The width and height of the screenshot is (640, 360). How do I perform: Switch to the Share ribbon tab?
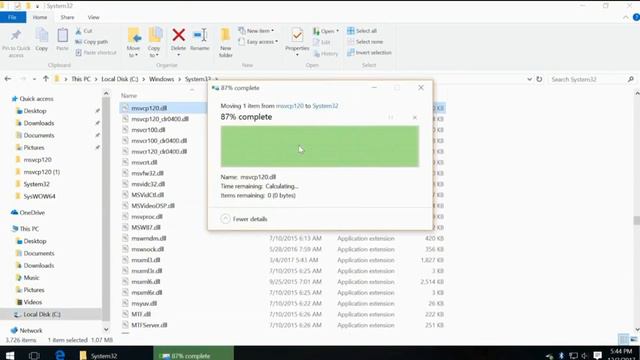[x=67, y=18]
